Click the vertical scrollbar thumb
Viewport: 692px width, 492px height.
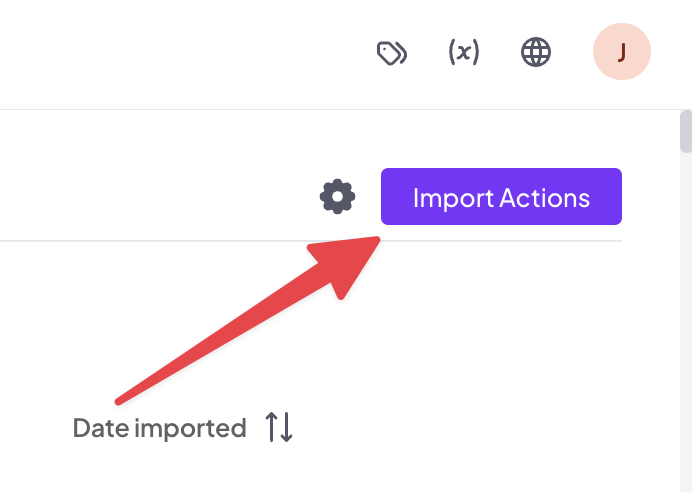coord(686,131)
